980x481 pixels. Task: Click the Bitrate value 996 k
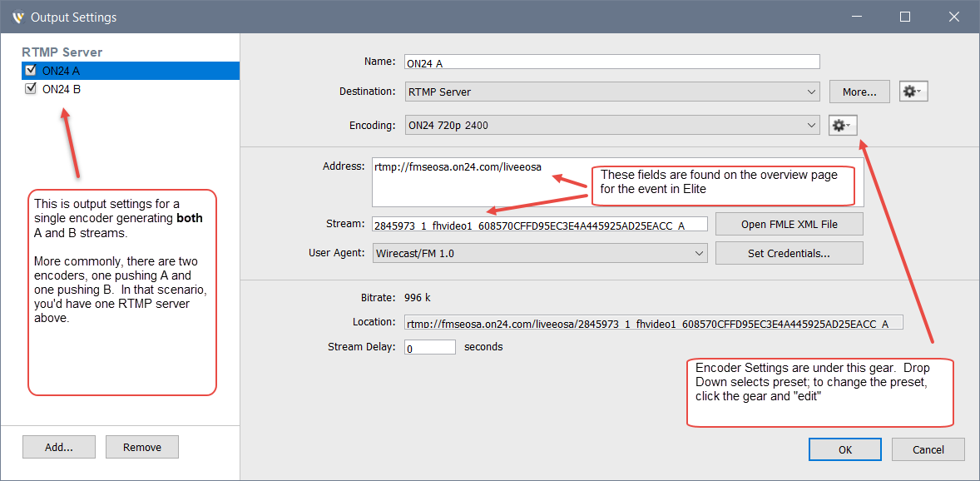click(x=418, y=298)
